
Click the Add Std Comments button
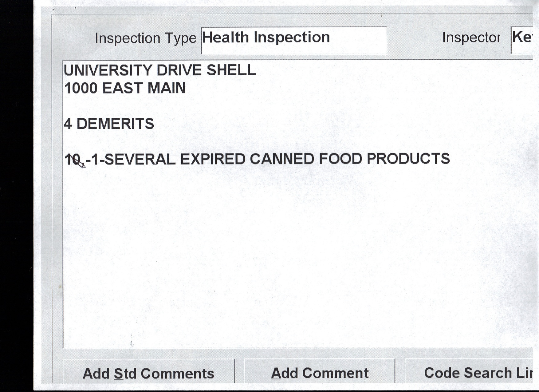point(148,373)
